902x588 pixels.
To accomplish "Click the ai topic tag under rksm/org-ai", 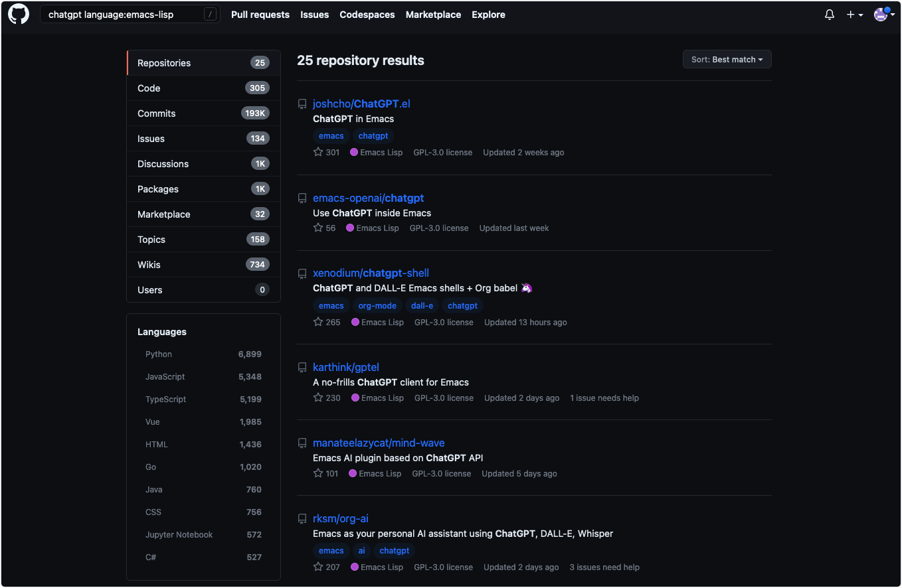I will pyautogui.click(x=362, y=551).
